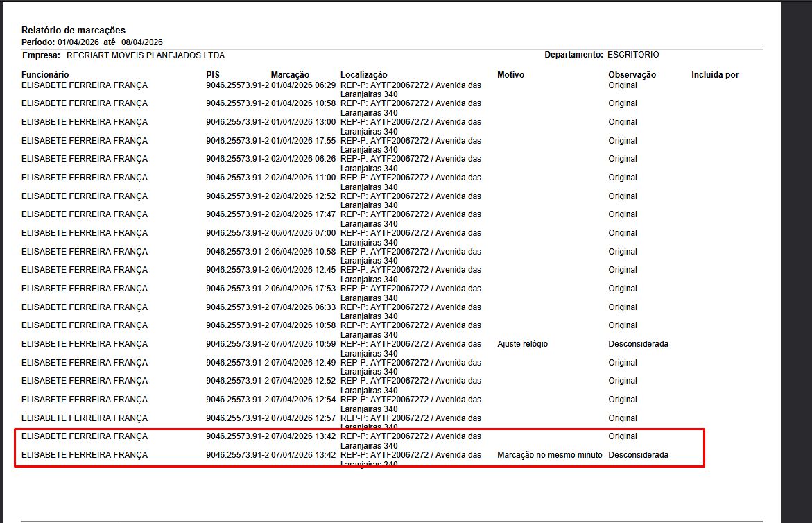812x523 pixels.
Task: Click company name RECRIART MOVEIS PLANEJADOS LTDA
Action: pyautogui.click(x=146, y=55)
